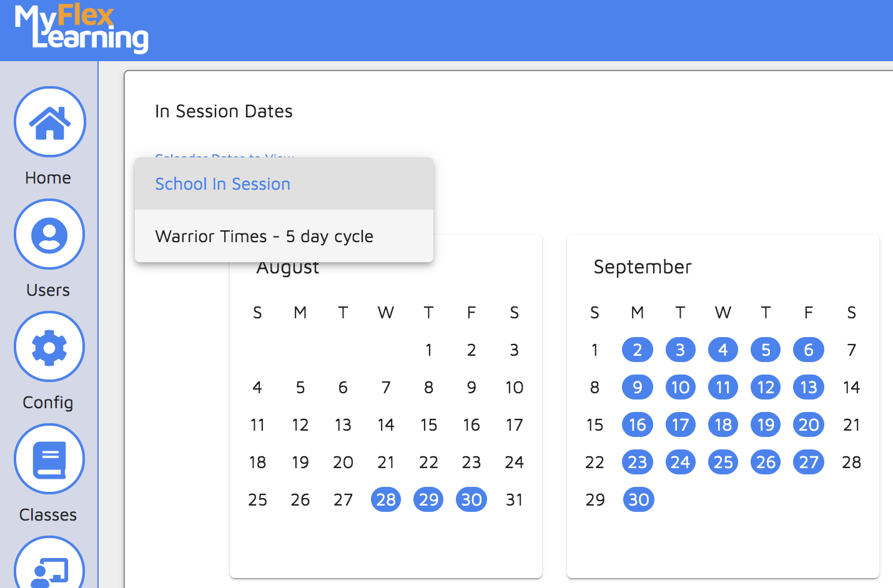Toggle August 28 in-session date
The height and width of the screenshot is (588, 893).
pos(386,500)
